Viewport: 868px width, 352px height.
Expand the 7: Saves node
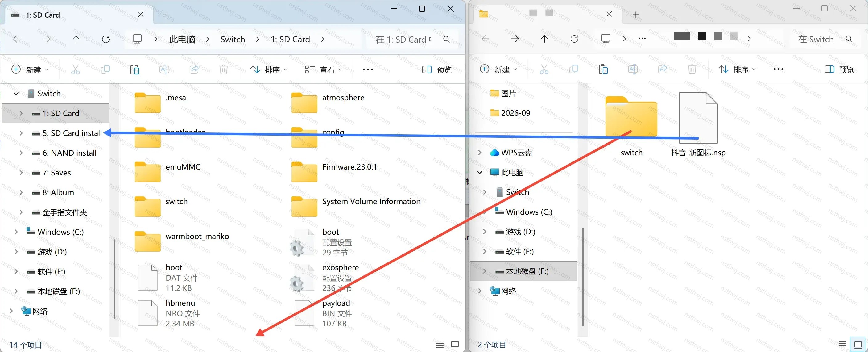pos(21,172)
